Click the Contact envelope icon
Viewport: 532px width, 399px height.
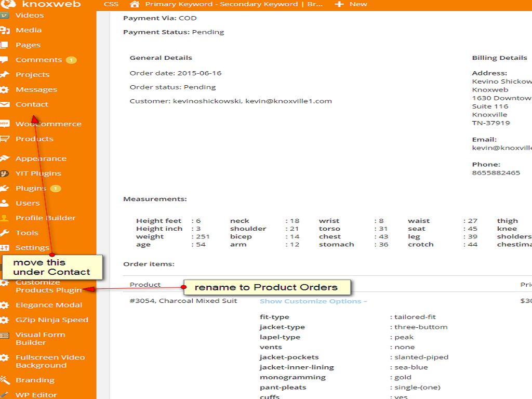4,104
